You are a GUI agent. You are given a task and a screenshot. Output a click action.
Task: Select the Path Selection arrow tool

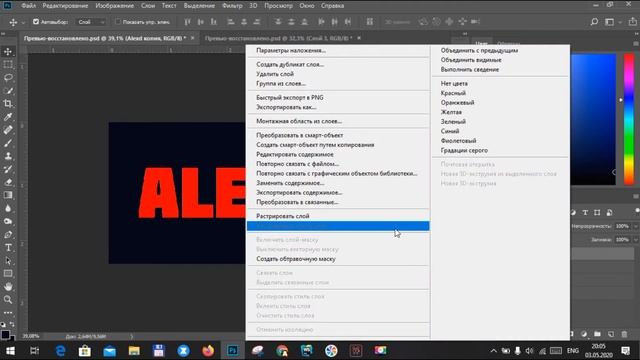pyautogui.click(x=8, y=261)
